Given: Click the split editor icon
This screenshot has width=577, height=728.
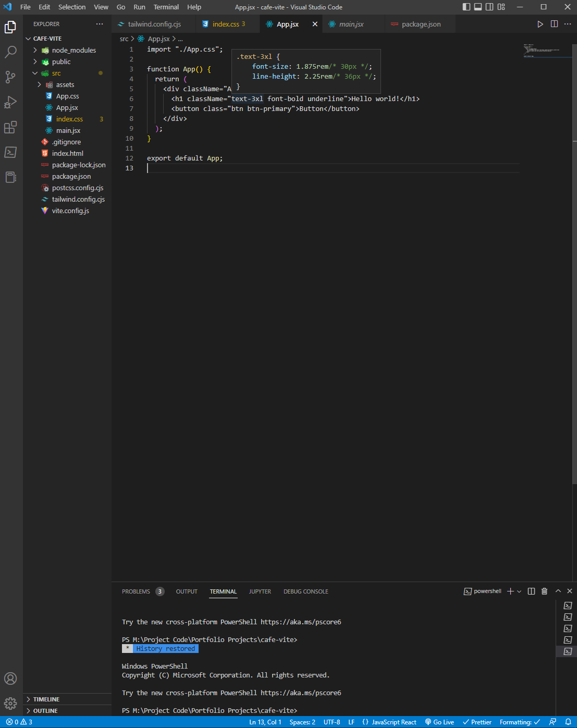Looking at the screenshot, I should [554, 23].
